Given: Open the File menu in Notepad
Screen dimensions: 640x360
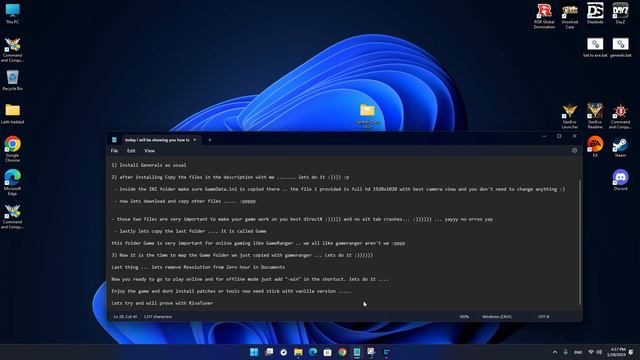Looking at the screenshot, I should (x=114, y=151).
